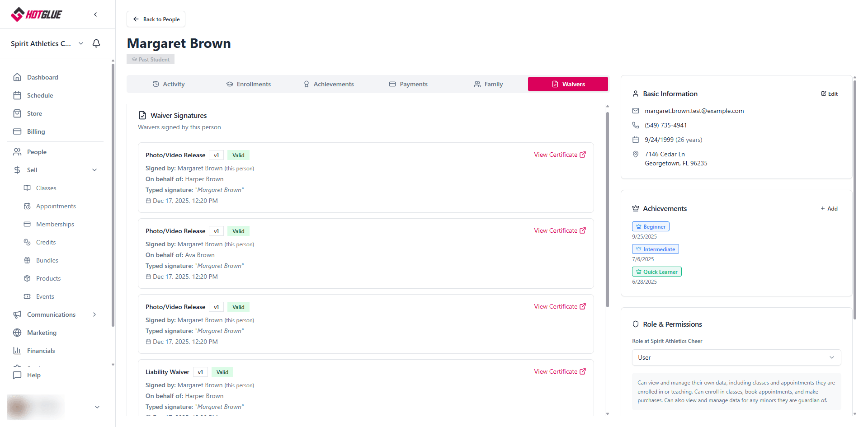Switch to the Payments tab
The height and width of the screenshot is (427, 868).
tap(408, 84)
